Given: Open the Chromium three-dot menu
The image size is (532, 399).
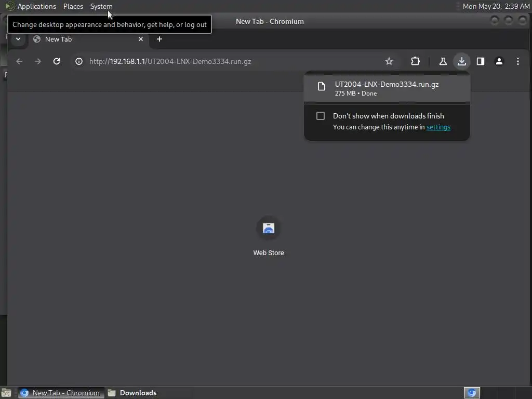Looking at the screenshot, I should coord(518,61).
